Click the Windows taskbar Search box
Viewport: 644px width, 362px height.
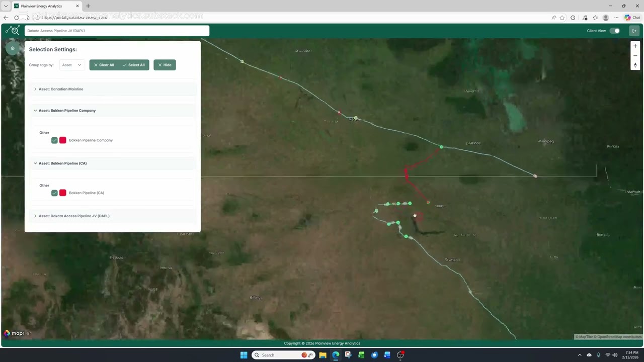[x=283, y=355]
